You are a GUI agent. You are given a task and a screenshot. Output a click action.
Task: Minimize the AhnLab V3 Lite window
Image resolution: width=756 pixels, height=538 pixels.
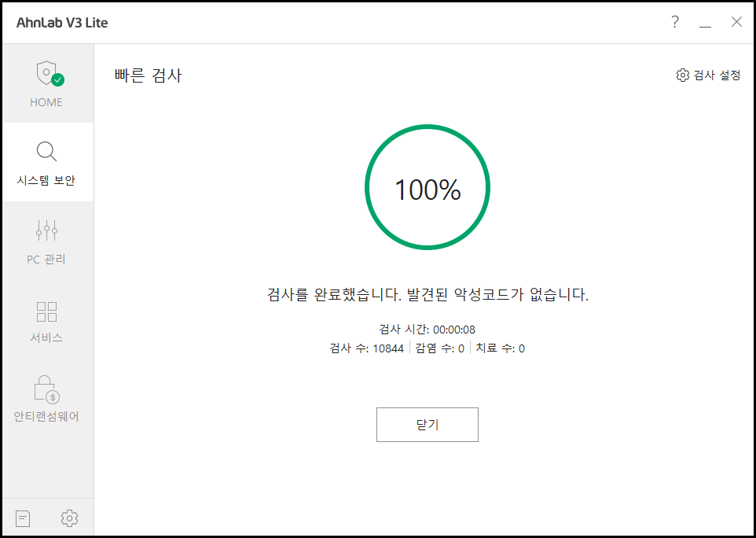705,22
